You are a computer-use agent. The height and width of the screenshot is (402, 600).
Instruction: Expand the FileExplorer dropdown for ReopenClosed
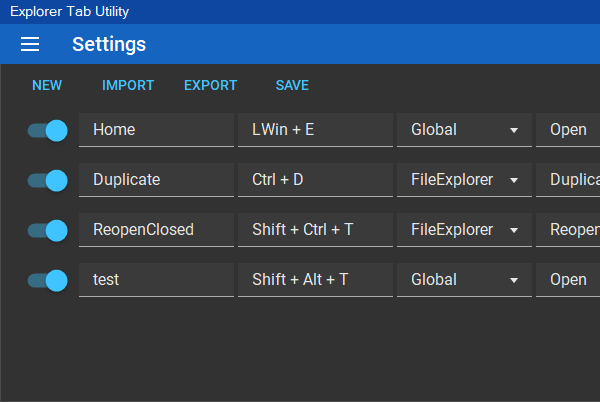464,230
